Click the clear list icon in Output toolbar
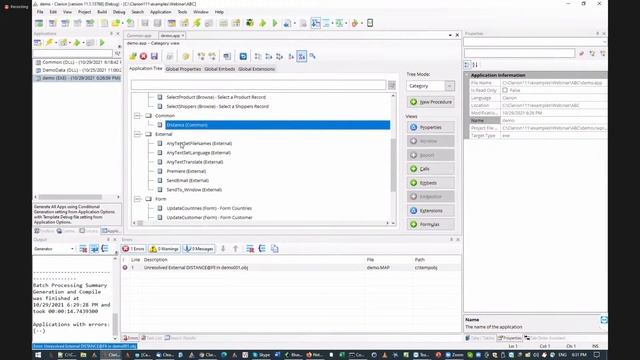Screen dimensions: 640x360 tap(83, 249)
